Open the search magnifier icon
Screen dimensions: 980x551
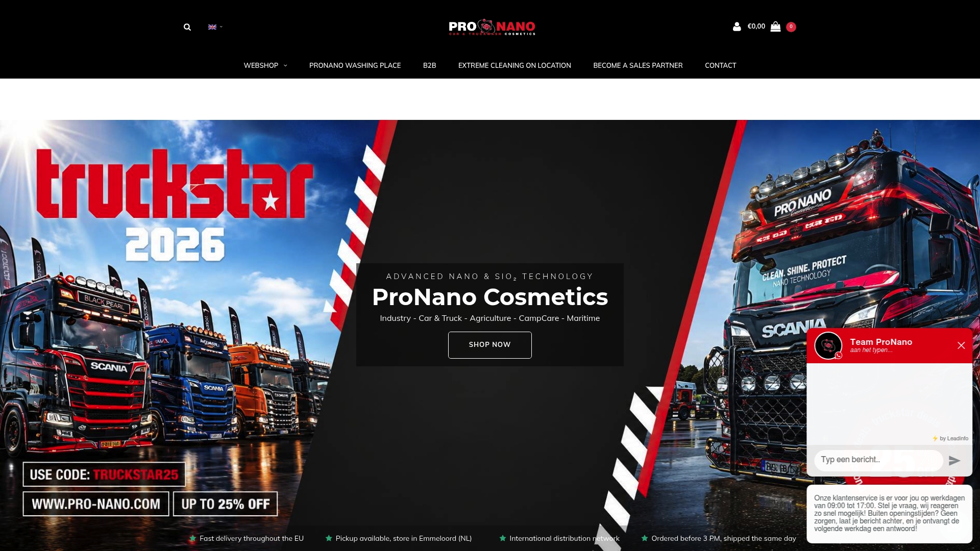click(187, 27)
